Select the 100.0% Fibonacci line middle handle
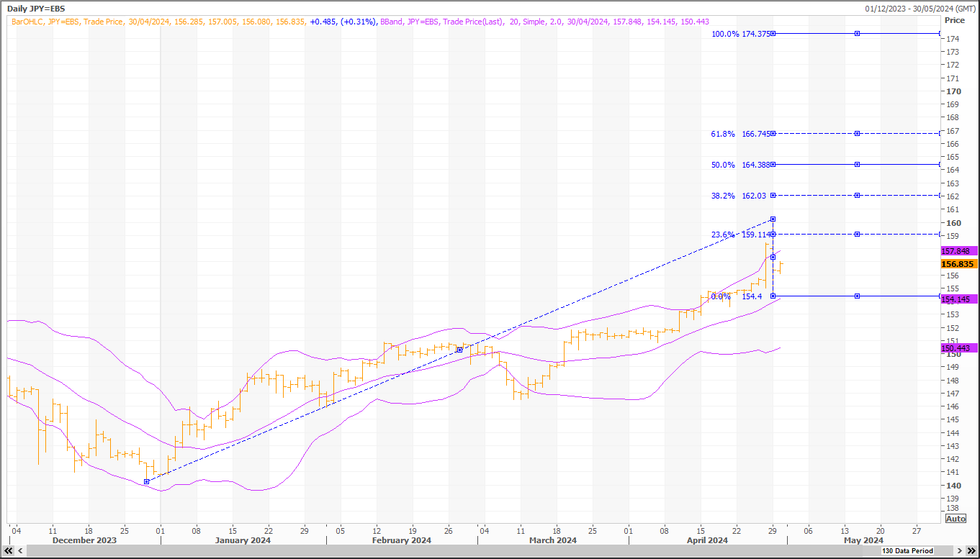980x559 pixels. 857,34
